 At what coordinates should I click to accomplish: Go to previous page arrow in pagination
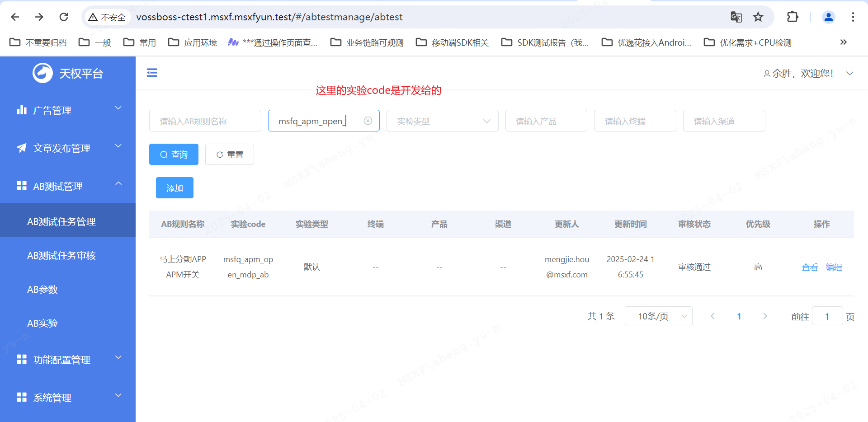pos(712,316)
